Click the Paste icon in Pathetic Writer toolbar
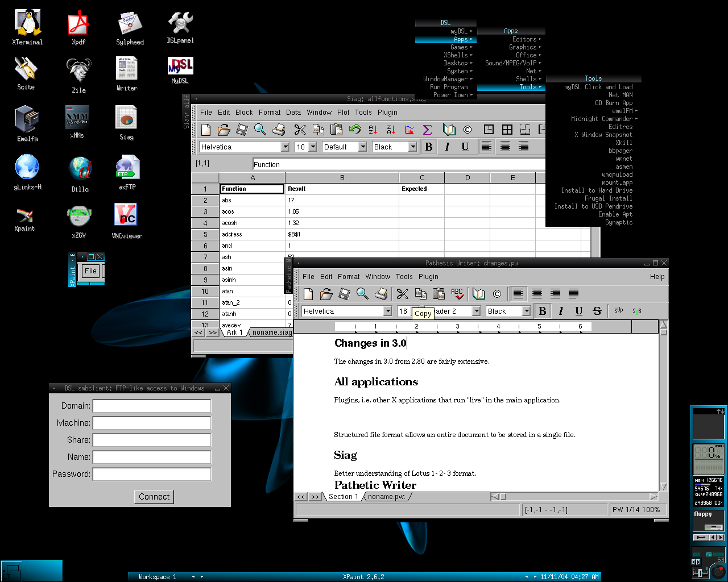Image resolution: width=728 pixels, height=582 pixels. [x=439, y=294]
